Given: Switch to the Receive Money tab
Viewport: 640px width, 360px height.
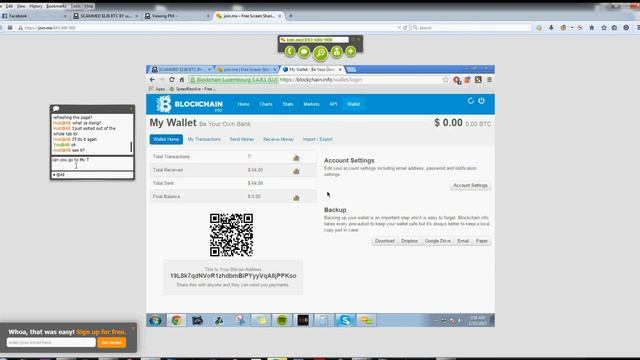Looking at the screenshot, I should tap(278, 139).
